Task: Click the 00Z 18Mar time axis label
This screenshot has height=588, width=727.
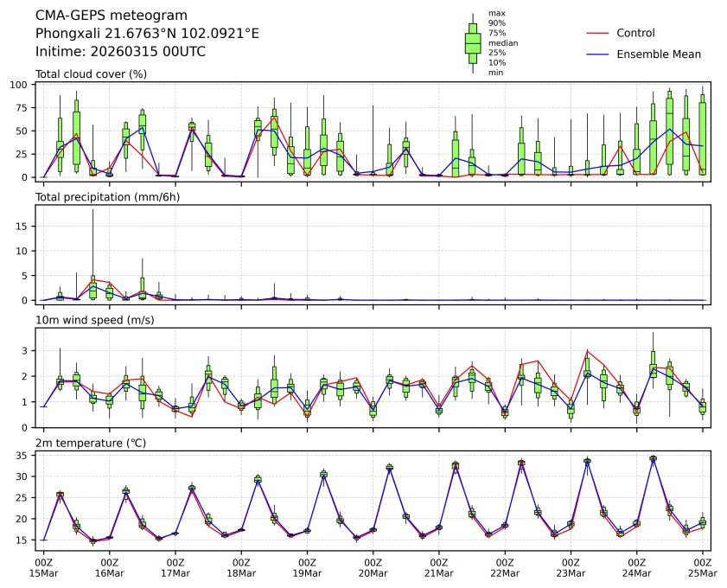Action: coord(241,567)
